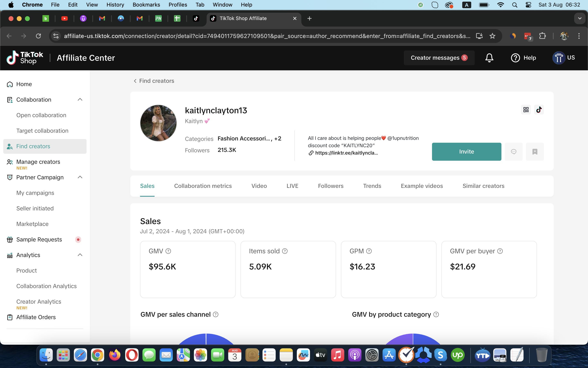Open macOS Spotlight search

pyautogui.click(x=514, y=5)
